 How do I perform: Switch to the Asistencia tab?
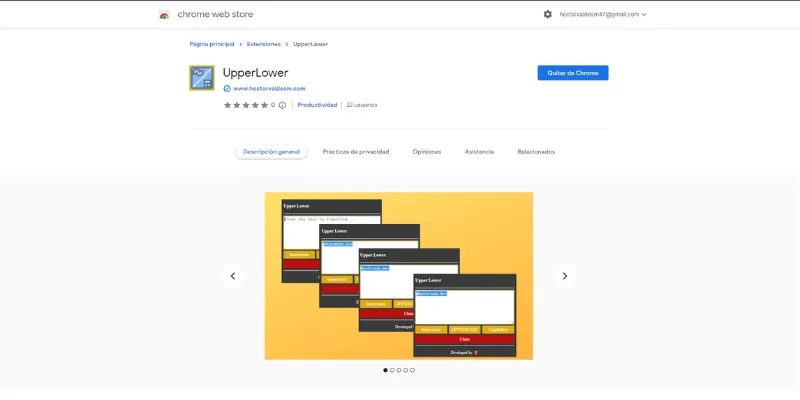(x=479, y=152)
